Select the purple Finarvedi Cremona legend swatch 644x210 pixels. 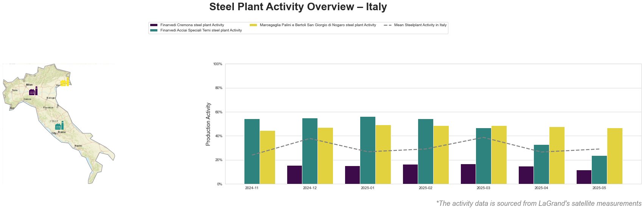click(154, 25)
